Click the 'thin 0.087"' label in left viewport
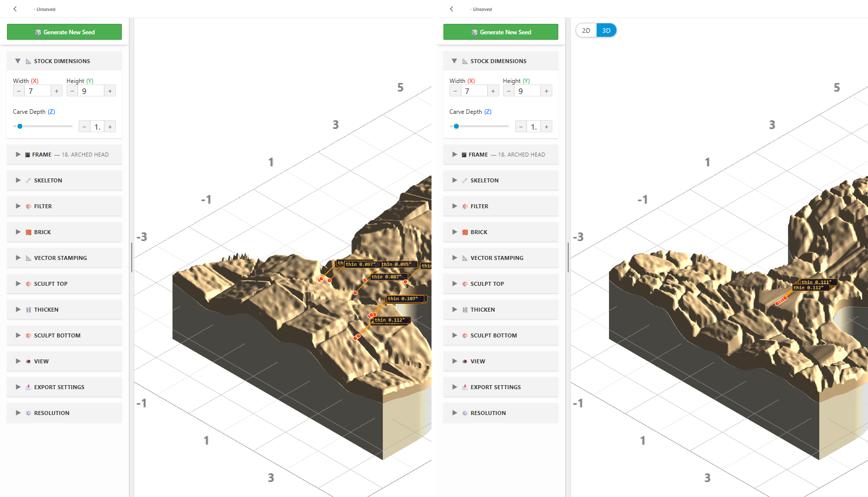This screenshot has height=497, width=868. 389,277
